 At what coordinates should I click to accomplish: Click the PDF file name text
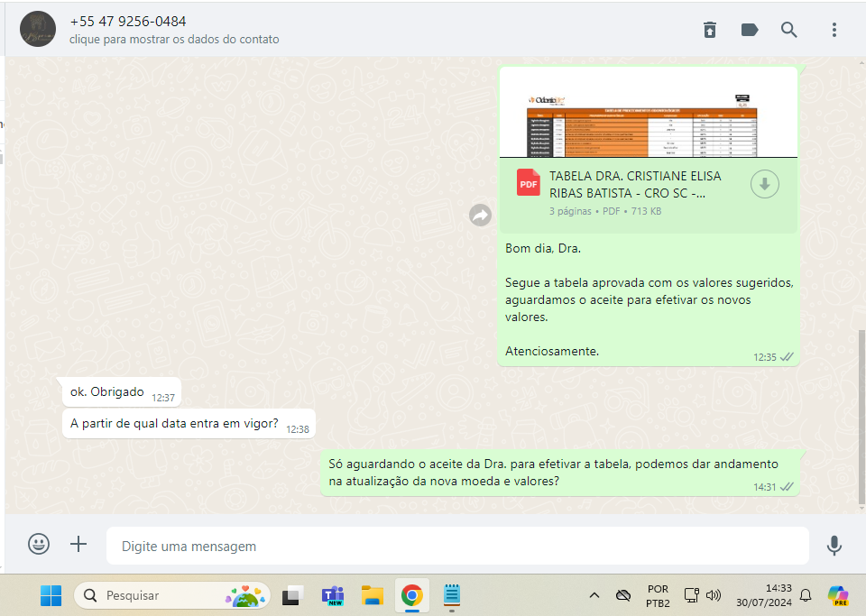pyautogui.click(x=635, y=184)
